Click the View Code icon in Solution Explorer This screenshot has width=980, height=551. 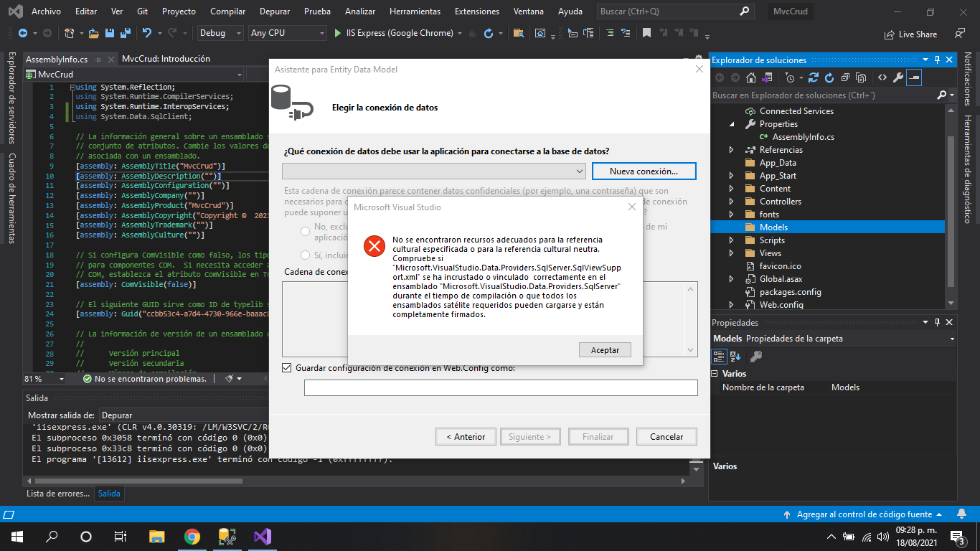coord(882,77)
